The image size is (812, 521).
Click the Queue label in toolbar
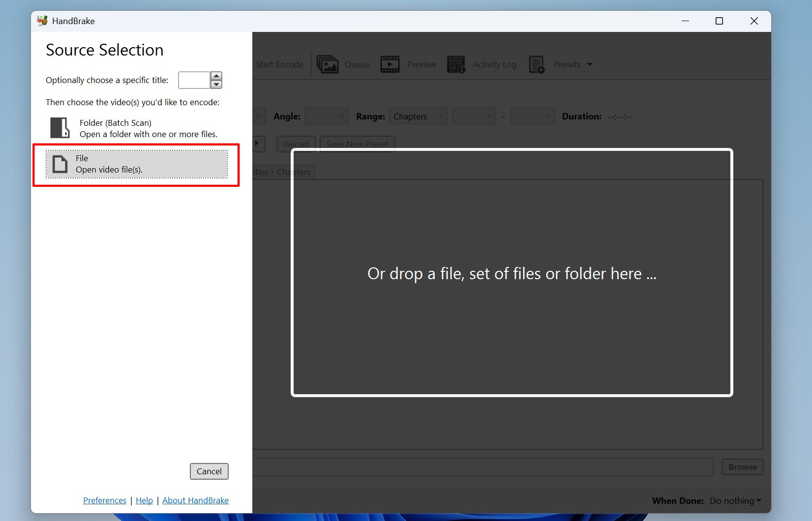pos(357,64)
